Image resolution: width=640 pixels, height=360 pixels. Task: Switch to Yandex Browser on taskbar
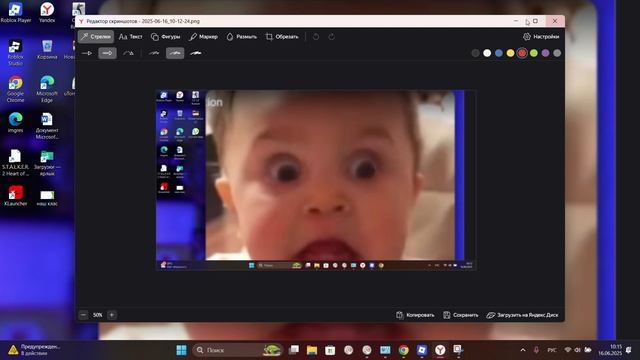tap(440, 350)
